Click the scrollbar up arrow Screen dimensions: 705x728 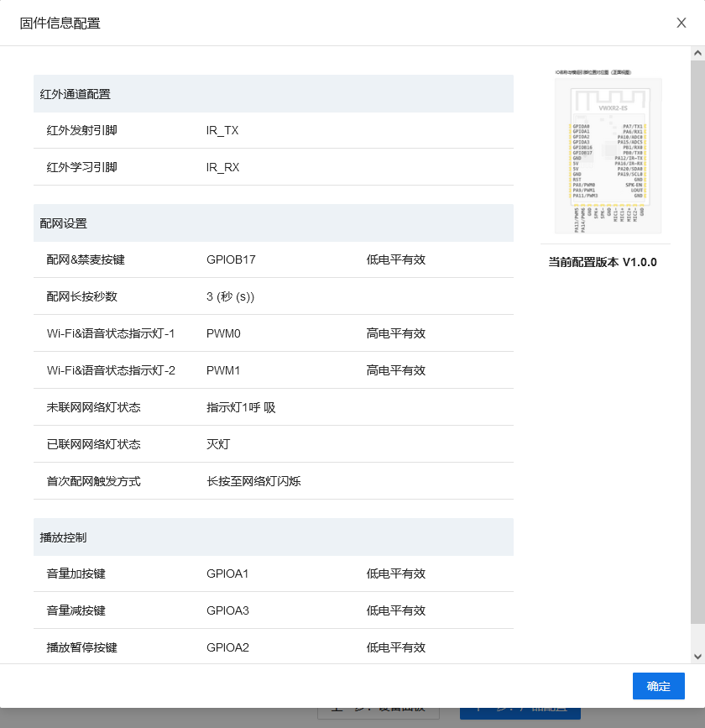point(697,54)
